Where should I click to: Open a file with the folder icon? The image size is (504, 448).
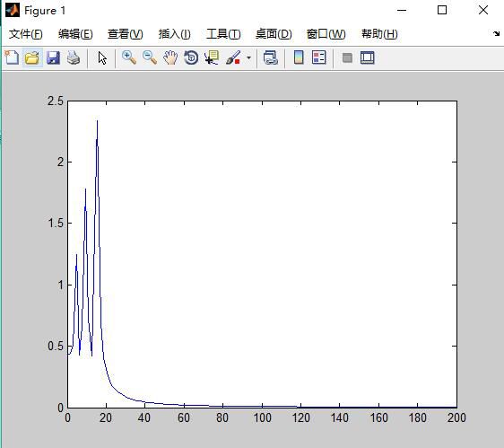pos(32,58)
